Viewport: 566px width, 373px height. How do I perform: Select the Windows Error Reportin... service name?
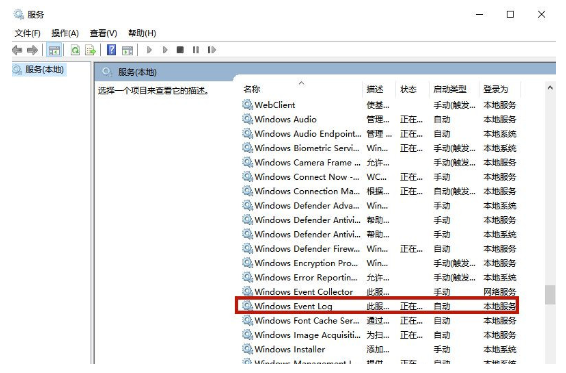306,278
